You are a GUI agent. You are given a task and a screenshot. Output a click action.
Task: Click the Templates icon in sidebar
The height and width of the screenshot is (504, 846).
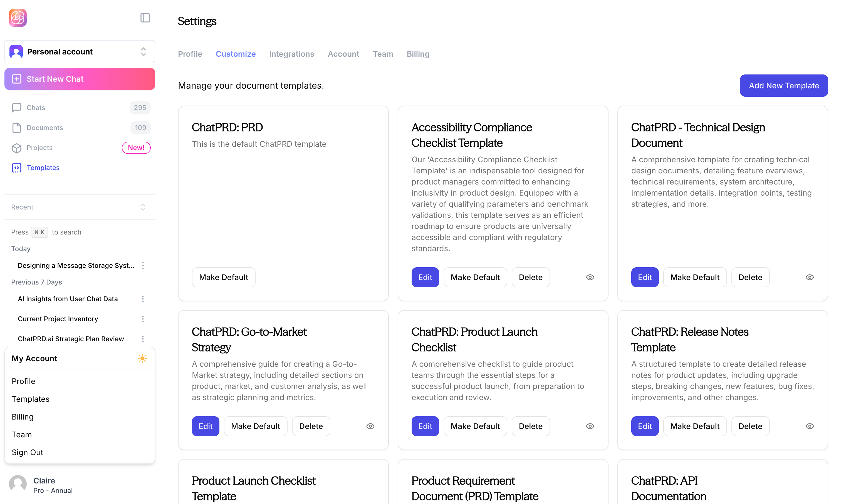pos(17,168)
